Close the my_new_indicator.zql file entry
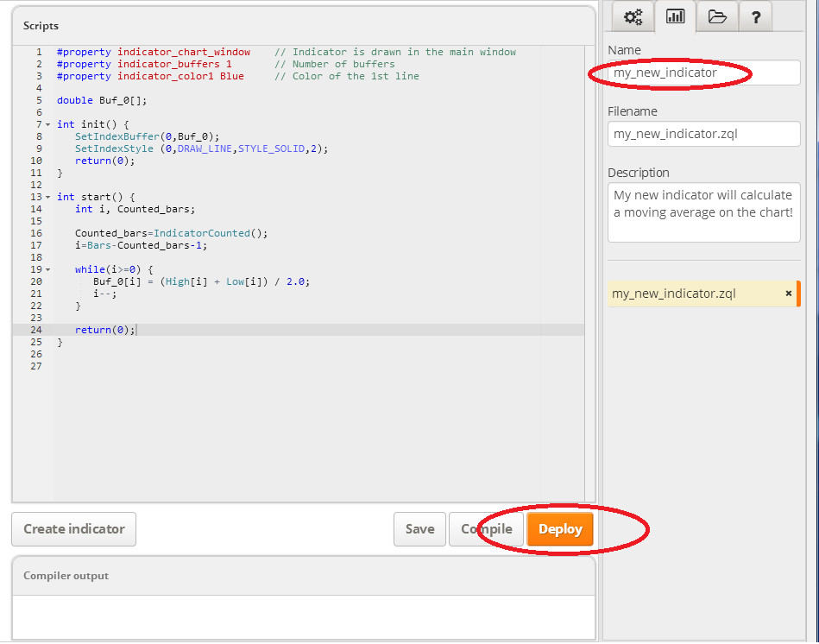Image resolution: width=819 pixels, height=644 pixels. click(x=788, y=294)
